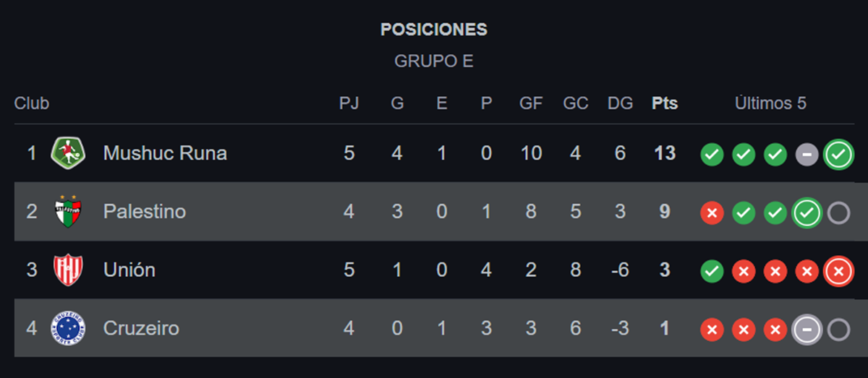
Task: Sort table by Pts column header
Action: pos(665,103)
